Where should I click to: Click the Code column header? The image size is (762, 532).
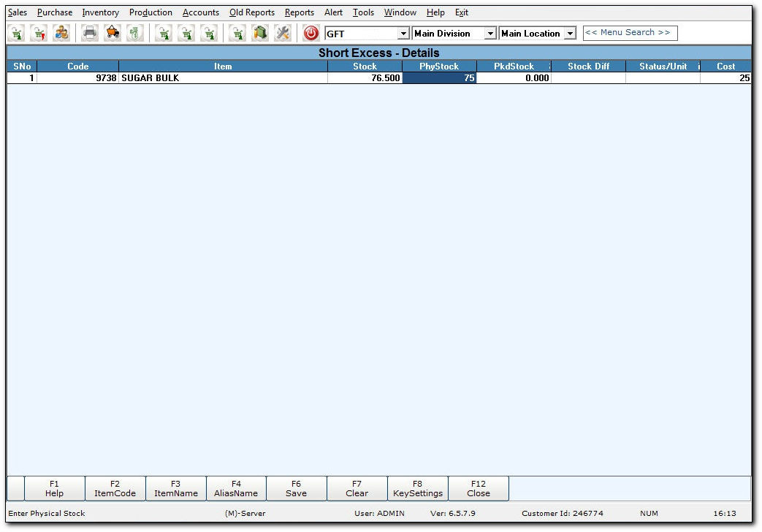[77, 66]
